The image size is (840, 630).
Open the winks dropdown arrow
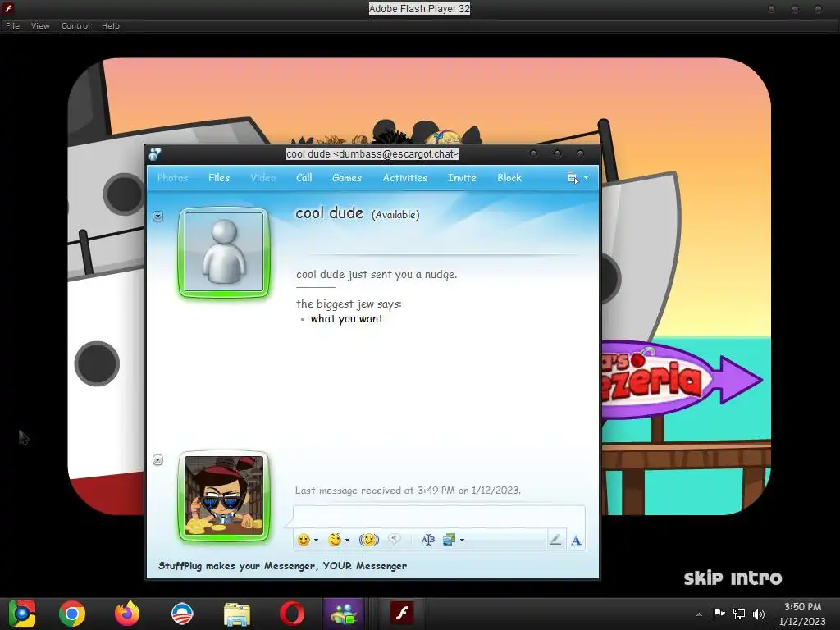[347, 540]
